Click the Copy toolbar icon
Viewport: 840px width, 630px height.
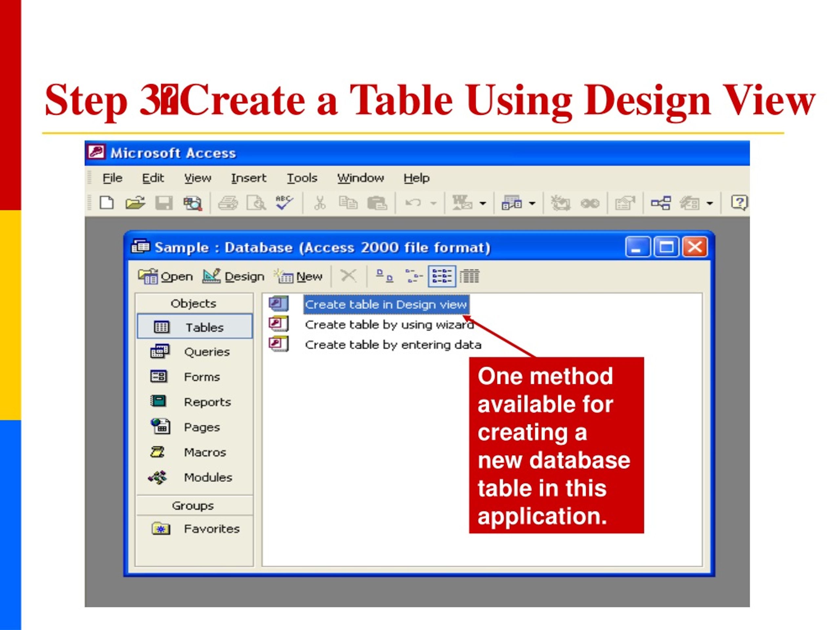(348, 203)
